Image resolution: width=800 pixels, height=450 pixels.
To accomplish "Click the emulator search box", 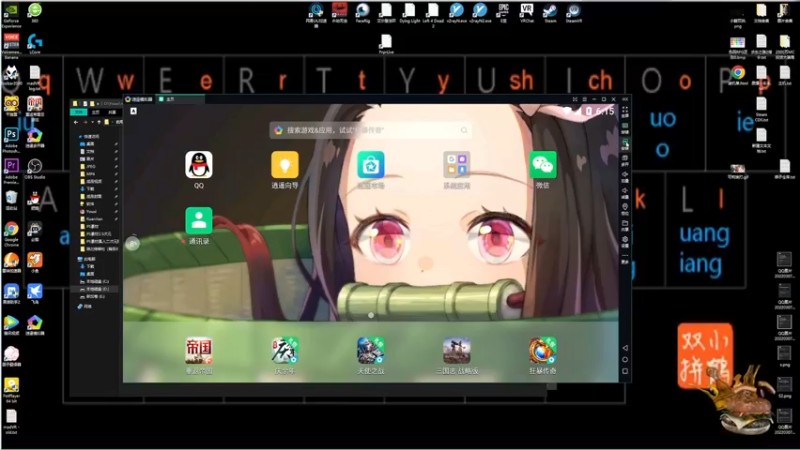I will click(x=370, y=130).
